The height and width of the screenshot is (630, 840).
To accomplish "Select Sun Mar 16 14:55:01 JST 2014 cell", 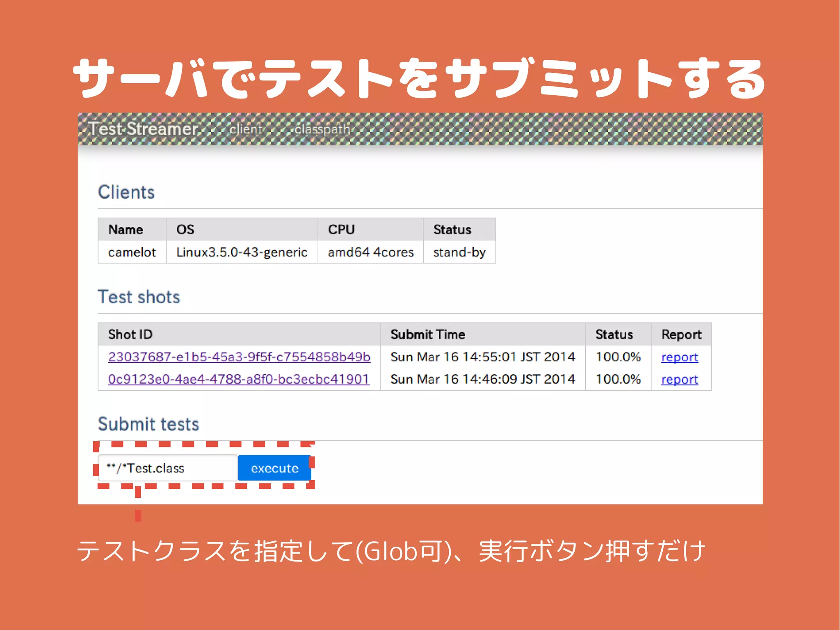I will (x=483, y=357).
